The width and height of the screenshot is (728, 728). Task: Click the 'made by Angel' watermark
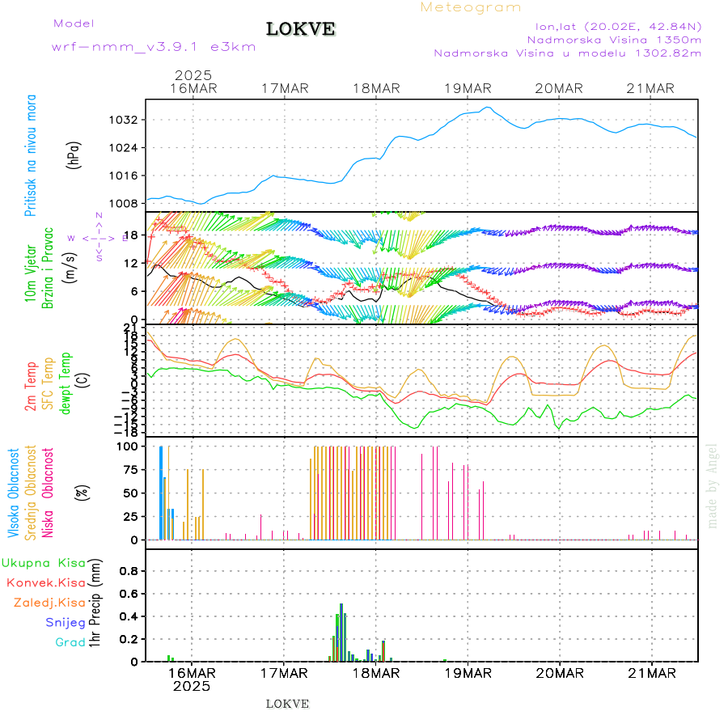(x=713, y=485)
